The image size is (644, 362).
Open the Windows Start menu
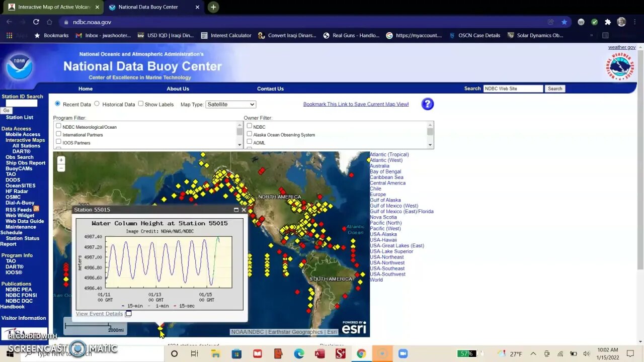click(x=10, y=353)
